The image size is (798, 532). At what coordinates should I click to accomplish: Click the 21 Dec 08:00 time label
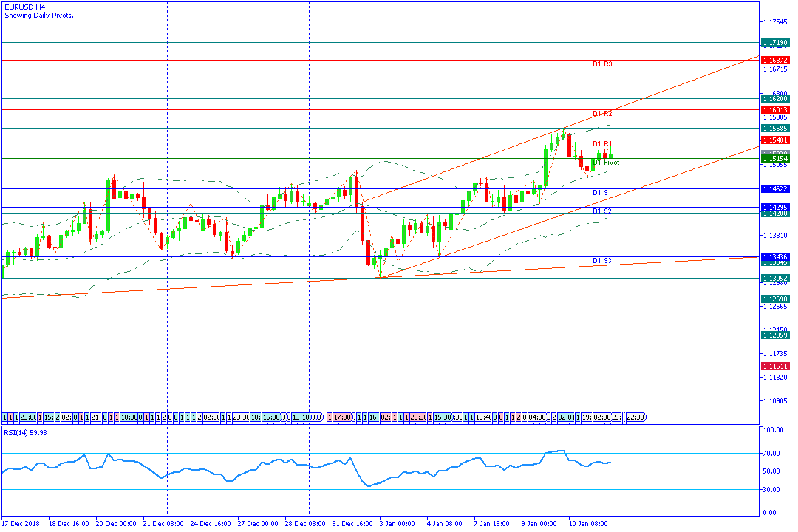(x=163, y=524)
